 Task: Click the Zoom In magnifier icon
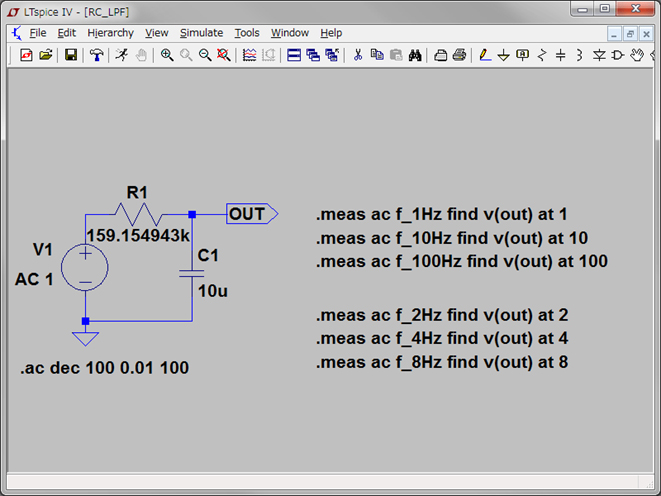click(167, 55)
